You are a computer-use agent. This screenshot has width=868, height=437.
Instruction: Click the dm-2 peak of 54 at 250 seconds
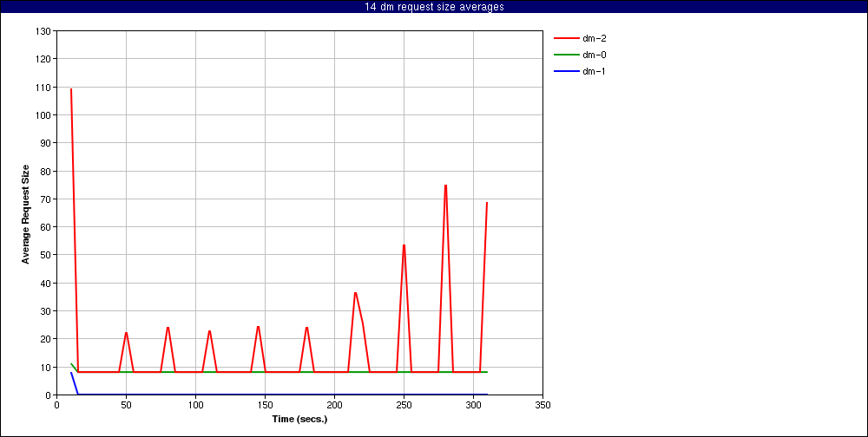[x=404, y=245]
